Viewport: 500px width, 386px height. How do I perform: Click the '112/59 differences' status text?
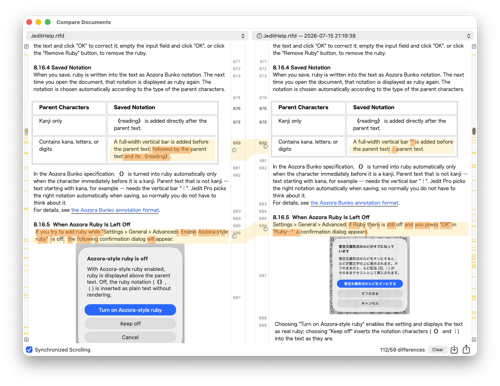[402, 350]
